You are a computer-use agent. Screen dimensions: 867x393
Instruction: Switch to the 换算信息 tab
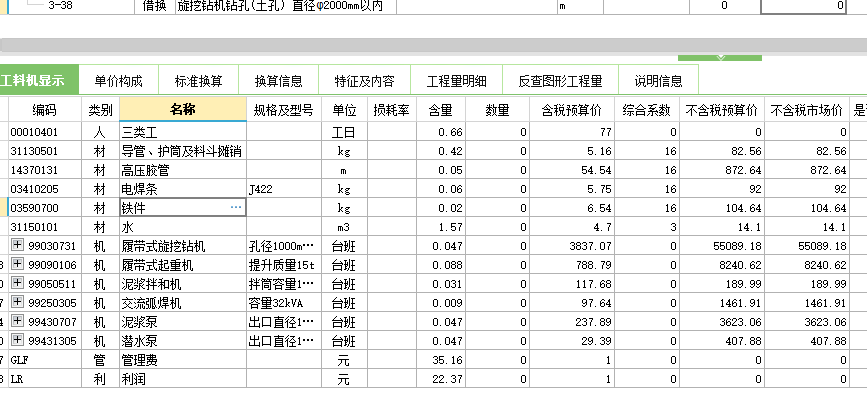pyautogui.click(x=278, y=81)
